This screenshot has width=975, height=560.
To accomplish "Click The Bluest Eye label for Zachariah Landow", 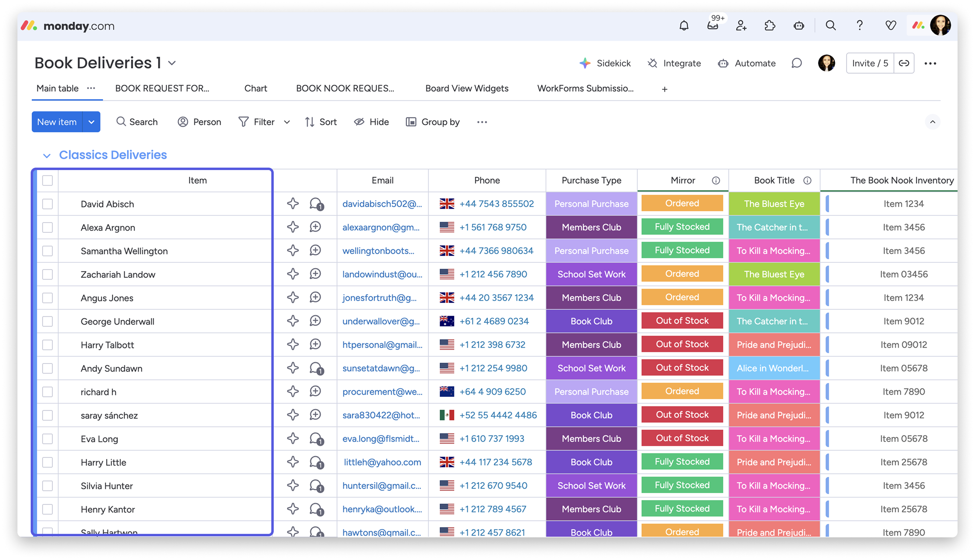I will (774, 274).
